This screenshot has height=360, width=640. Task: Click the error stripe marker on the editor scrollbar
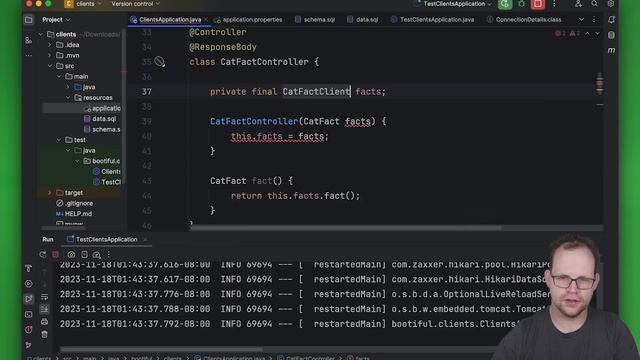click(x=600, y=84)
